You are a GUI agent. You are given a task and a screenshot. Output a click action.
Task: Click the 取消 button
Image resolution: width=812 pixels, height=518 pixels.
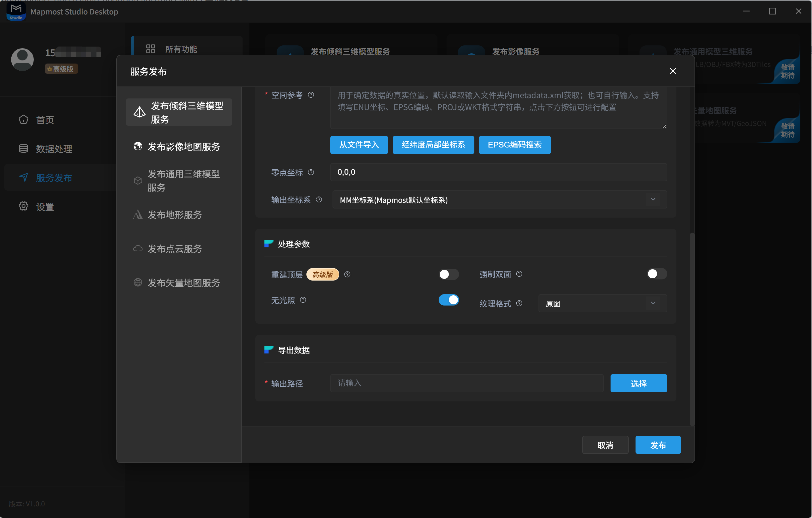pos(605,445)
